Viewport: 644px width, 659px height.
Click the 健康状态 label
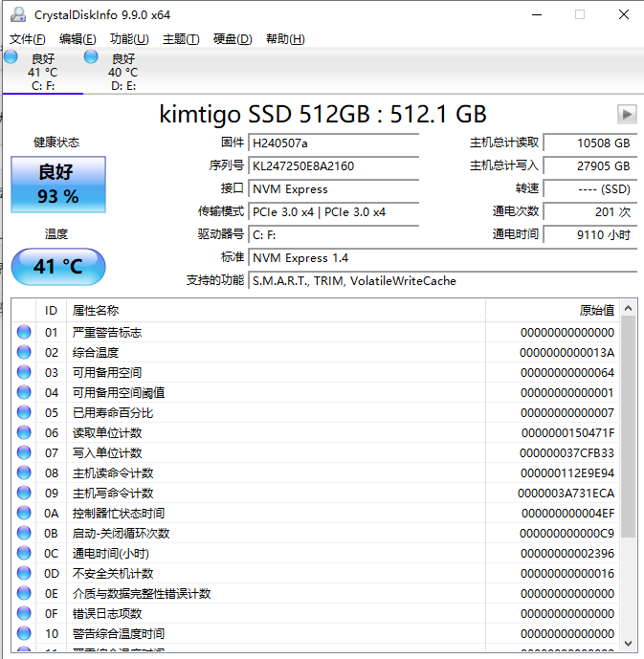(x=56, y=143)
